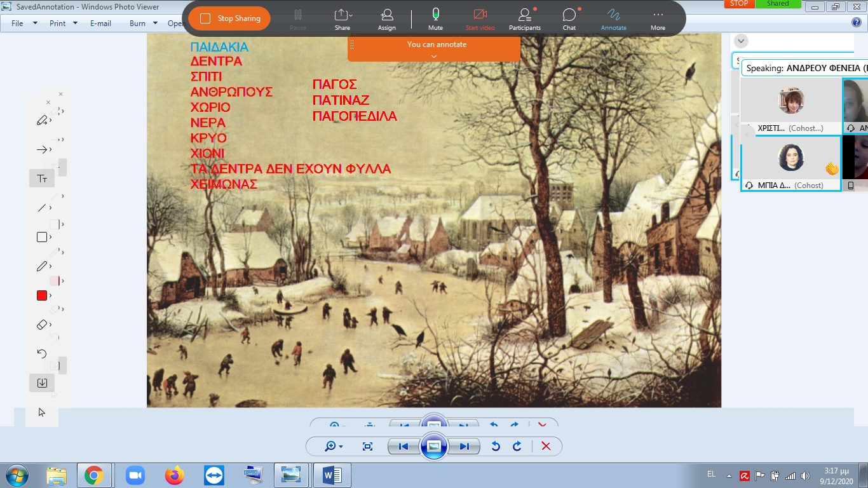Screen dimensions: 868x488
Task: Open the zoom magnifier dropdown in Photo Viewer
Action: pyautogui.click(x=333, y=446)
